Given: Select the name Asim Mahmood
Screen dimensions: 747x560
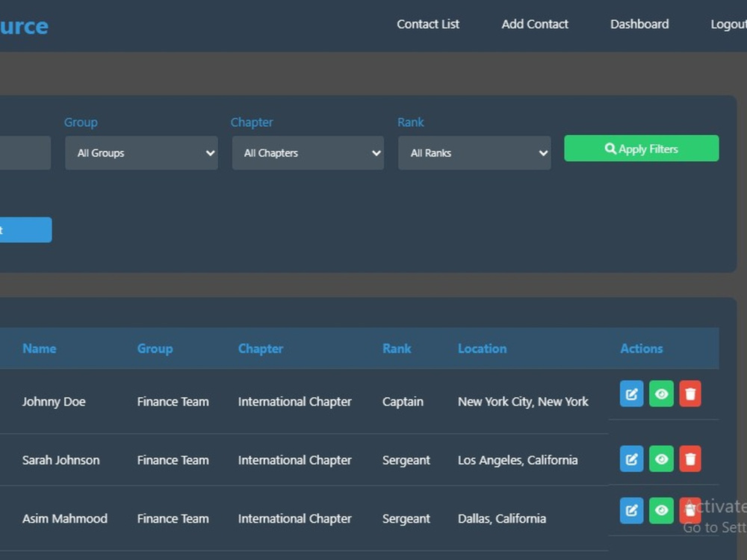Looking at the screenshot, I should pyautogui.click(x=65, y=519).
